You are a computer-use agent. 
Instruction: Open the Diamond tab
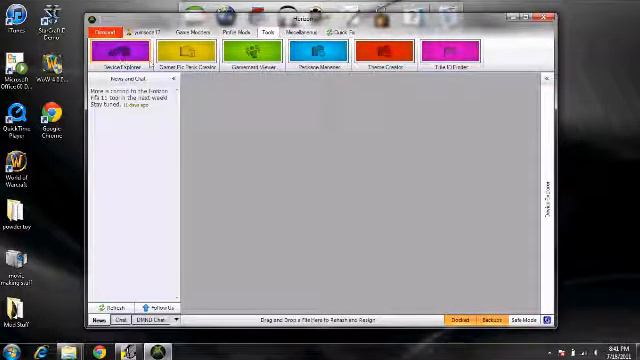coord(105,32)
